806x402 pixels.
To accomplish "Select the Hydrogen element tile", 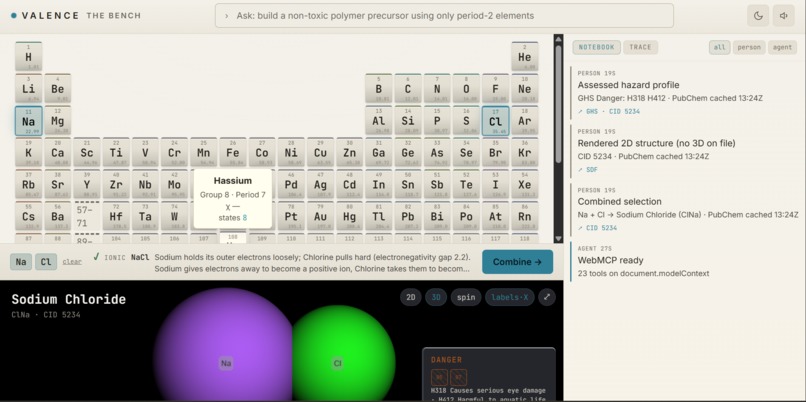I will tap(28, 57).
